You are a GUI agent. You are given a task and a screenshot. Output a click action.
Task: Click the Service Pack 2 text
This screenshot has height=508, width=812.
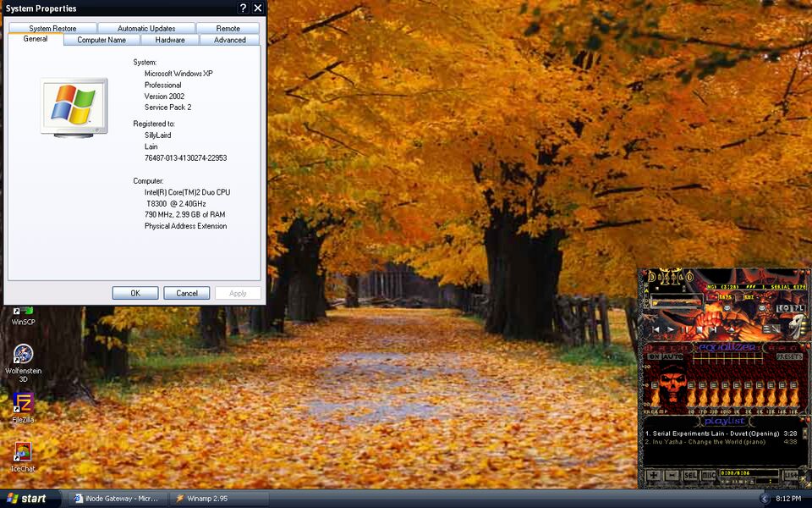(x=167, y=108)
